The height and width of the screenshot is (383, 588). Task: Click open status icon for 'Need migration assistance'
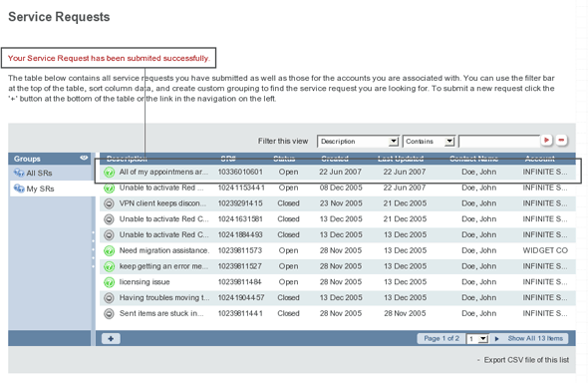[109, 251]
